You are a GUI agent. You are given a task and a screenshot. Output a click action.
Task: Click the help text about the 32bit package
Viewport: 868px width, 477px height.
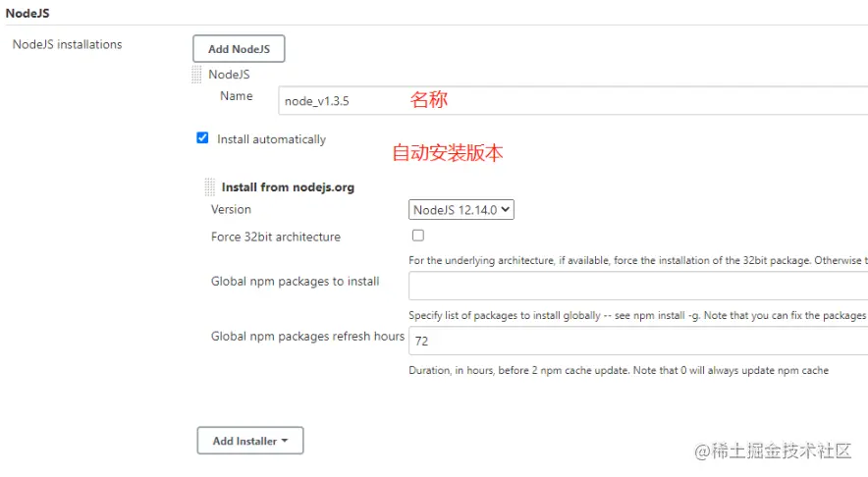point(638,261)
